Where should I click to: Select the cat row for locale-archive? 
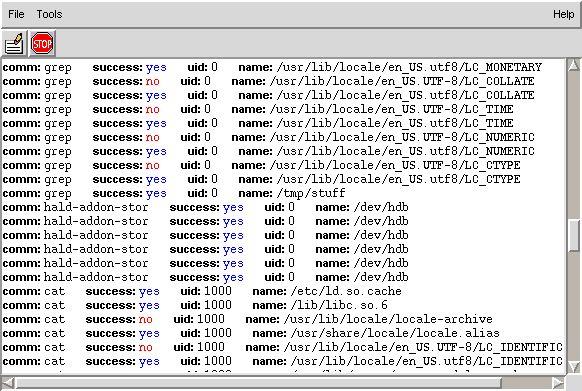[x=248, y=319]
